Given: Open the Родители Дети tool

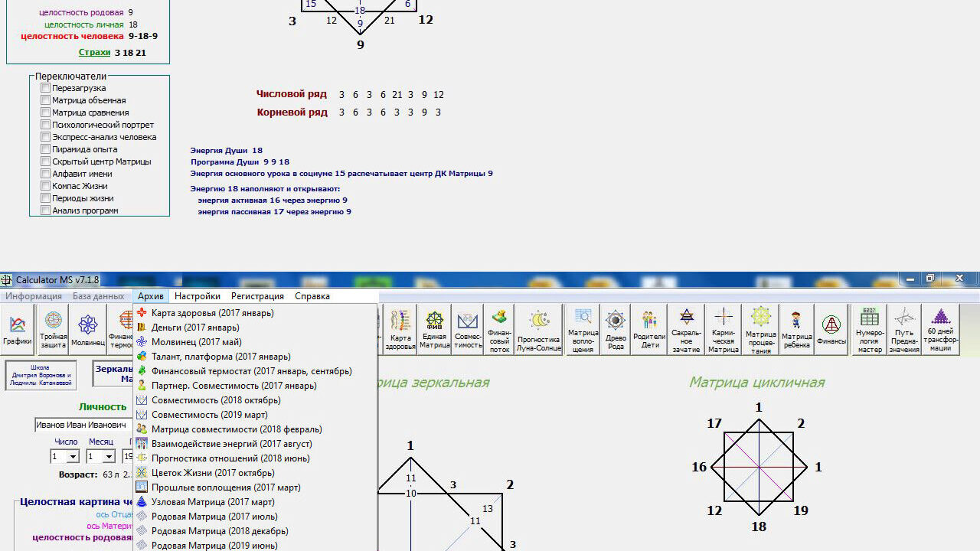Looking at the screenshot, I should tap(649, 330).
